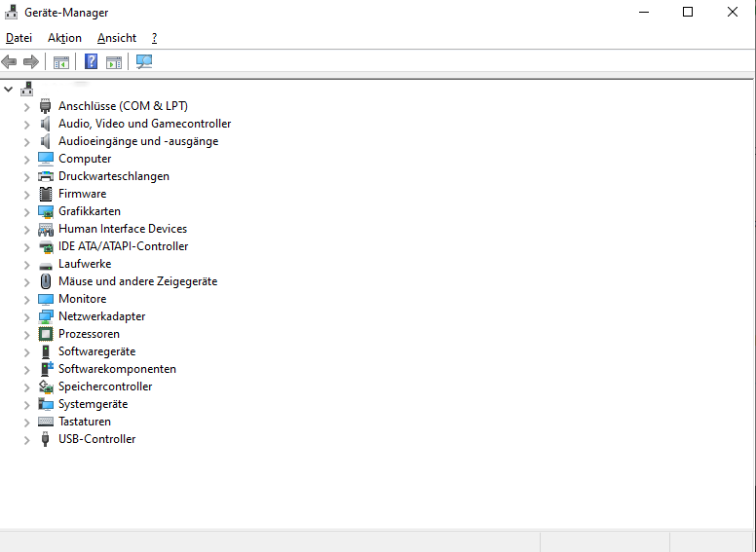Click the Netzwerkadapter network icon
This screenshot has height=552, width=756.
coord(46,316)
